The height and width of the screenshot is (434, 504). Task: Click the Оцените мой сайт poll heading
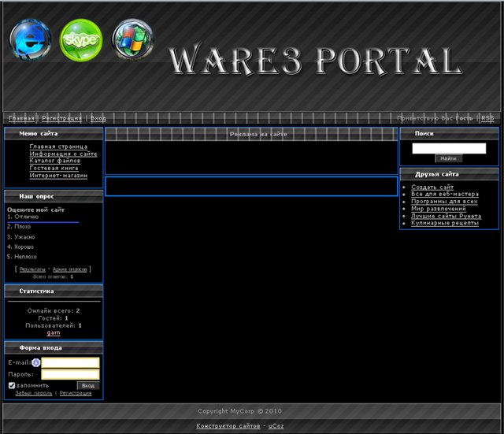pos(35,210)
